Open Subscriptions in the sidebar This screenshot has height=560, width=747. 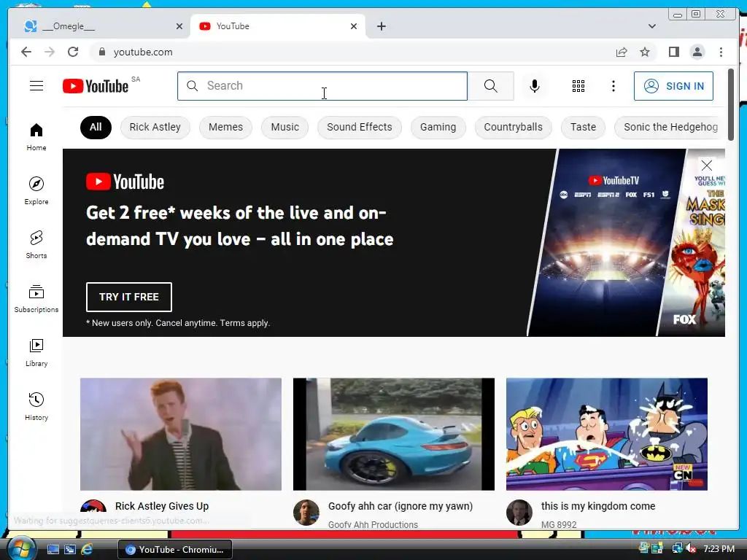coord(36,298)
